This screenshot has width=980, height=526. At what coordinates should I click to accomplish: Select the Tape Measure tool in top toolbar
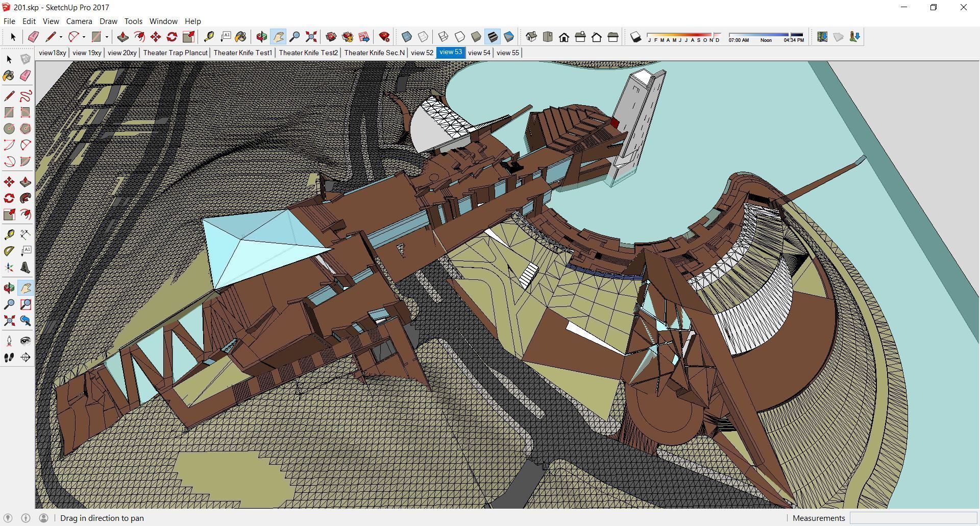click(209, 37)
